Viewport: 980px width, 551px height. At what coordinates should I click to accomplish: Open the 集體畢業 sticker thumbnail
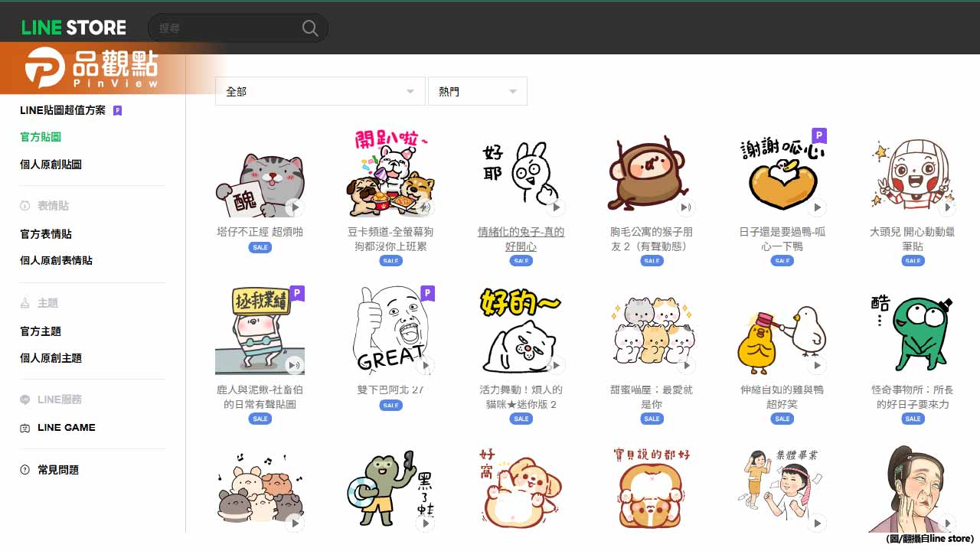[x=782, y=488]
